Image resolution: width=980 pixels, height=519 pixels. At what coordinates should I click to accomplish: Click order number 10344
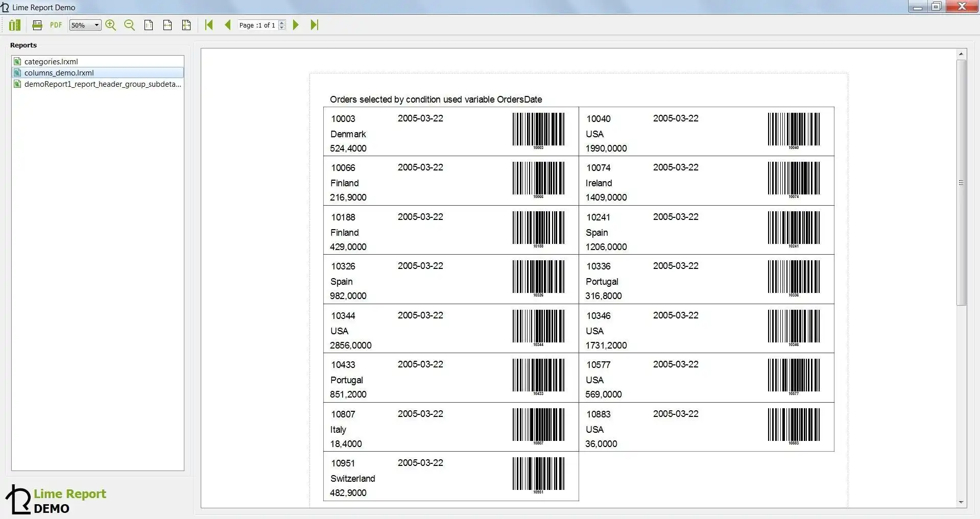(x=343, y=316)
